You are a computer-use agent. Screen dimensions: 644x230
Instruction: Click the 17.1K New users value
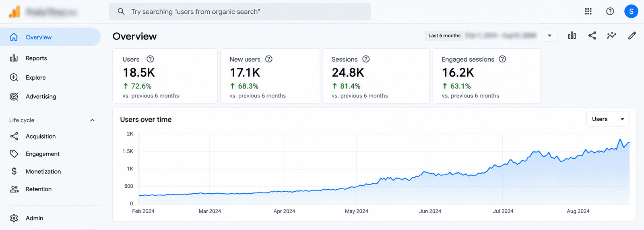click(245, 73)
